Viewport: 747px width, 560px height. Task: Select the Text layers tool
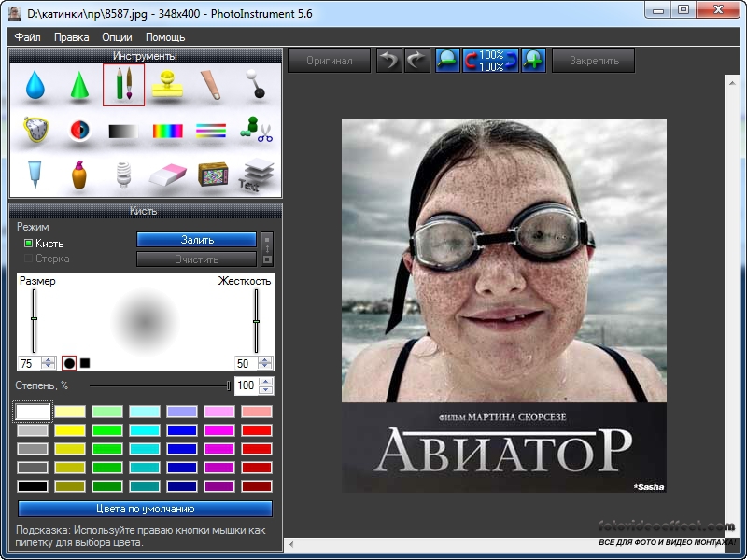256,175
